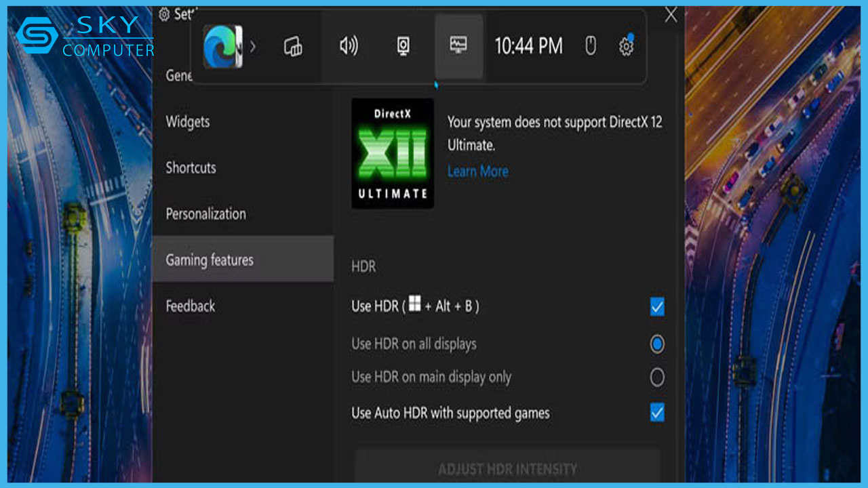Open Game Bar settings gear icon

point(626,46)
